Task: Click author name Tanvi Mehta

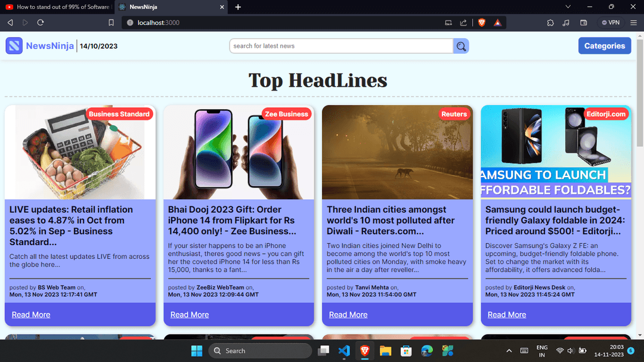Action: pos(371,287)
